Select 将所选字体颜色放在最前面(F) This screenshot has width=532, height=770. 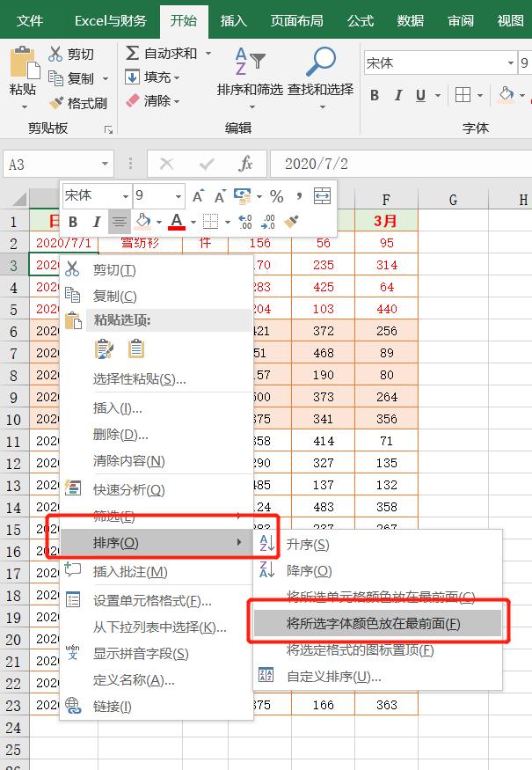[x=378, y=624]
